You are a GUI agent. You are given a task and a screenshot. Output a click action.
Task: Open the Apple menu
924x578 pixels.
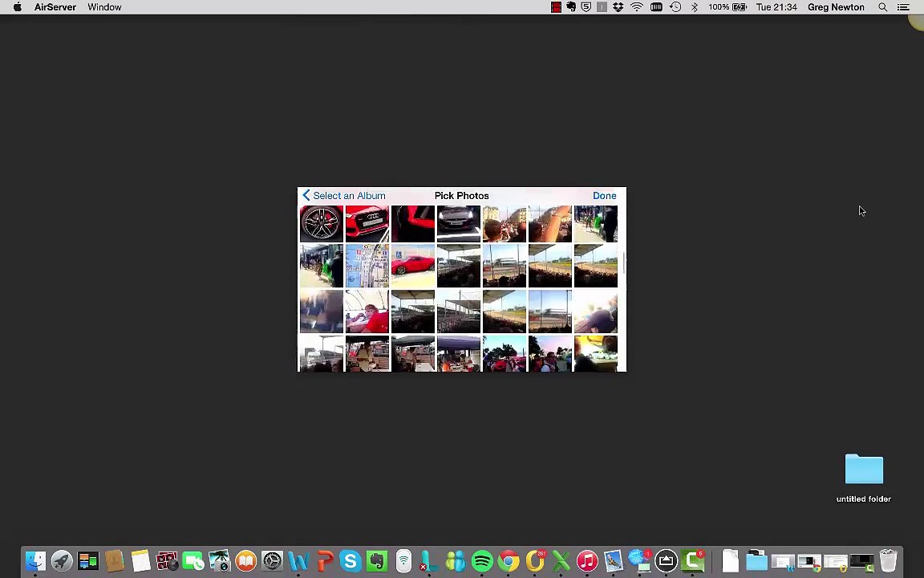(x=18, y=7)
